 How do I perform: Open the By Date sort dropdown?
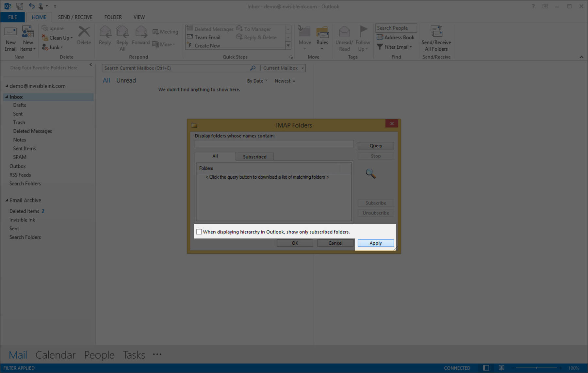(257, 81)
